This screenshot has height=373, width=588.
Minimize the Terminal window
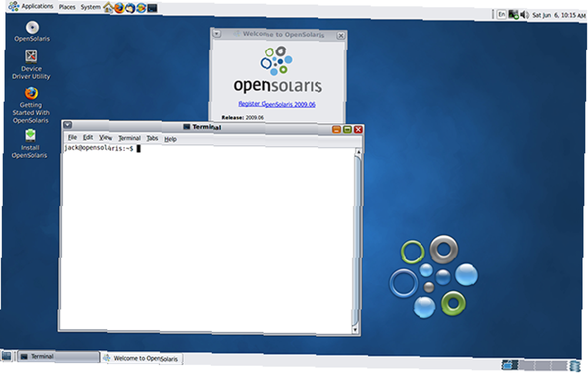[x=336, y=129]
